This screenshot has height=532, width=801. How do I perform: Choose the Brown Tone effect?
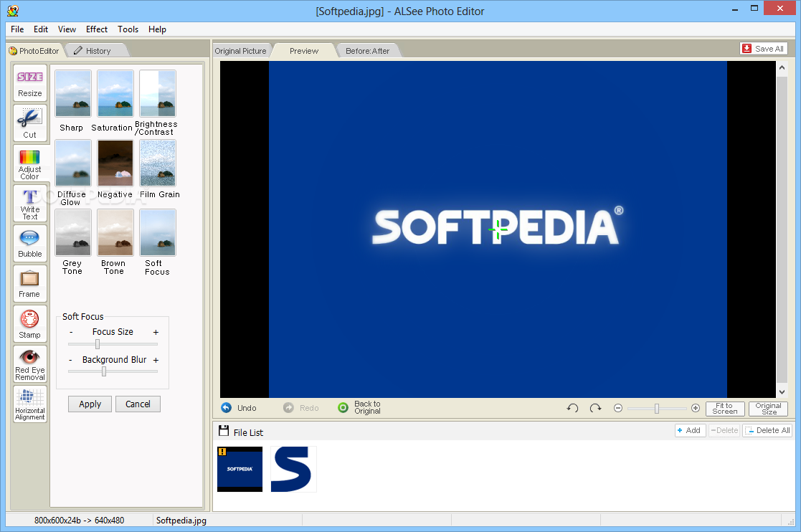point(115,232)
